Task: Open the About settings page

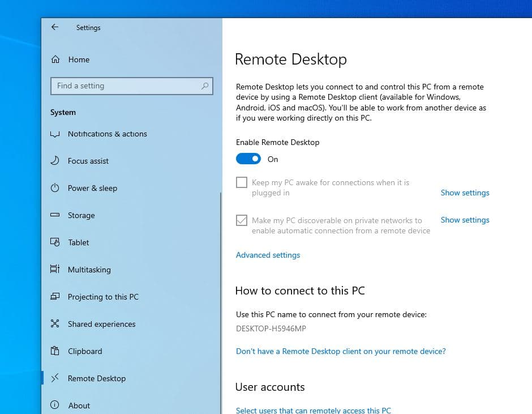Action: (79, 406)
